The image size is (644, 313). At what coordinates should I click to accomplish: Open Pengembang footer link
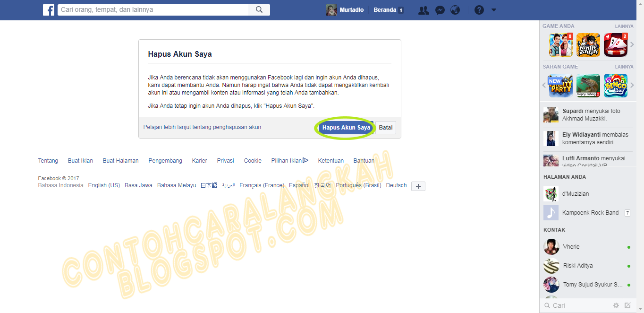click(x=165, y=161)
